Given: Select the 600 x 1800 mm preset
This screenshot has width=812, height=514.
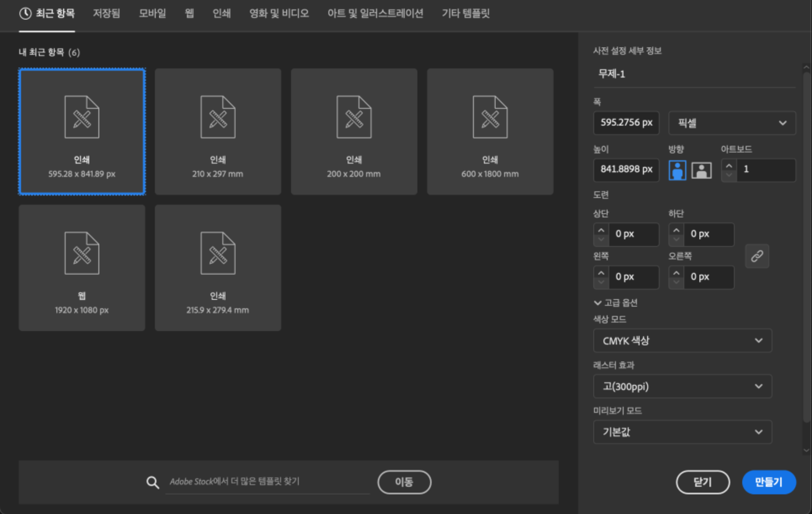Looking at the screenshot, I should coord(490,132).
